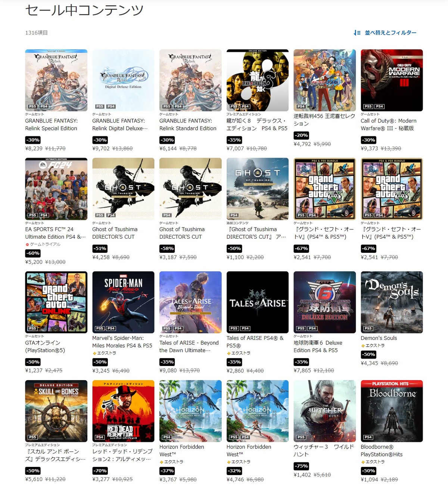
Task: Open the GTA Online PlayStation 5 cover
Action: tap(56, 302)
